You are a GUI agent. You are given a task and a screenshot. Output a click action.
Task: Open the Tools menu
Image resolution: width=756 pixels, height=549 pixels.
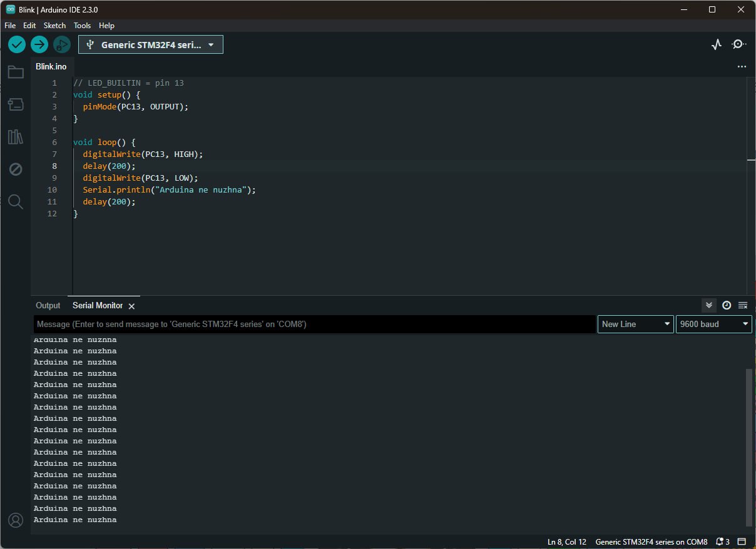[x=82, y=26]
